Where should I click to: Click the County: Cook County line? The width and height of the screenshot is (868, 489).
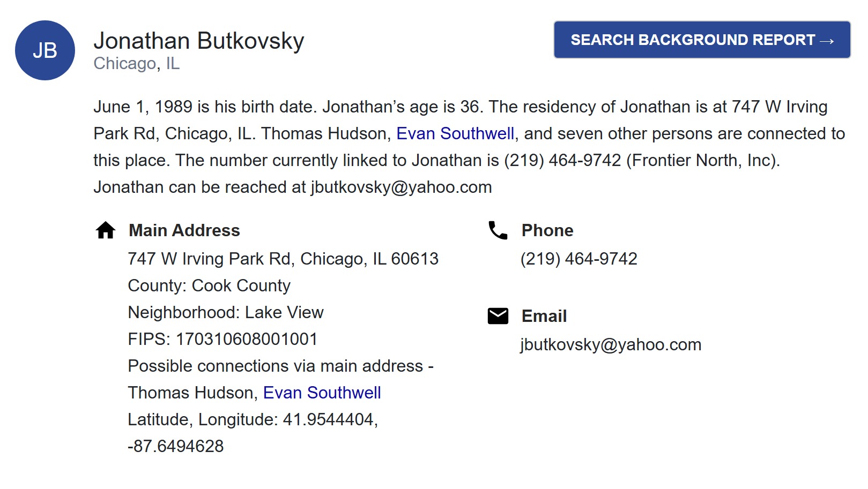(209, 285)
